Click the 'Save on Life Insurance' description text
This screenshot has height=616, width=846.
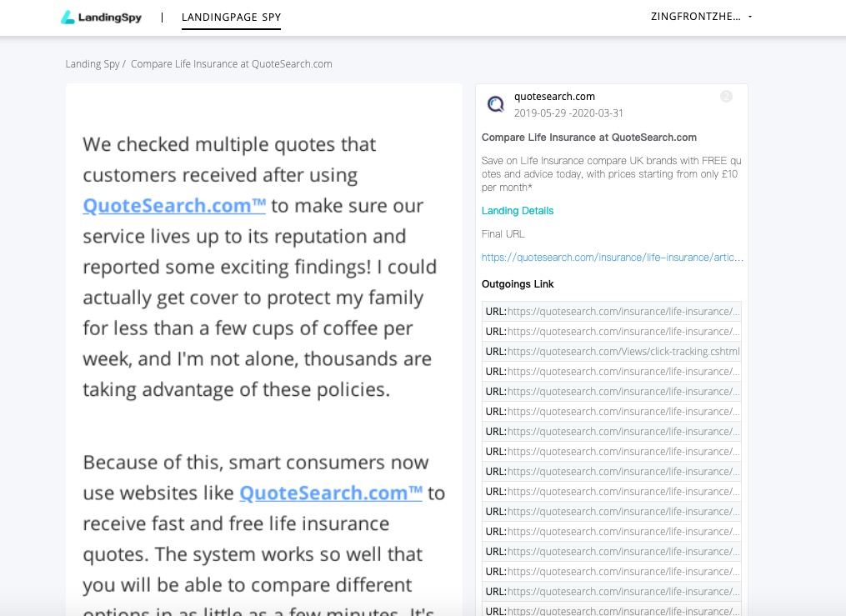[611, 173]
